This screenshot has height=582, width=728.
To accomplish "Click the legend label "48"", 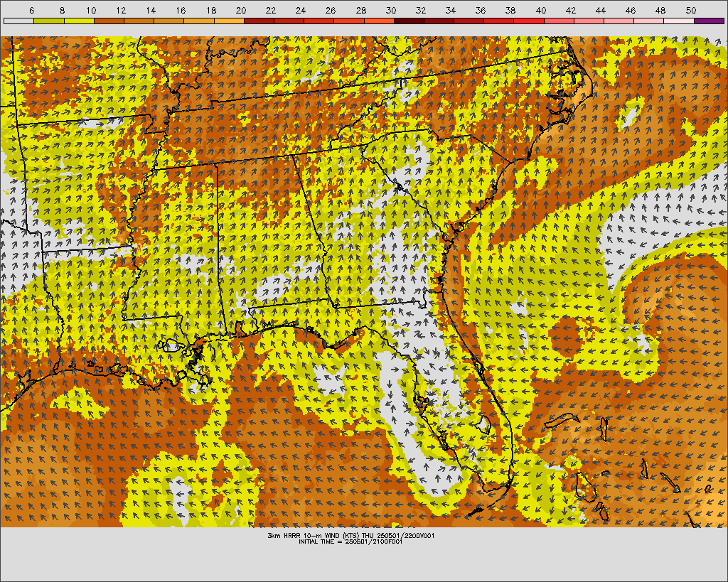I will (660, 10).
